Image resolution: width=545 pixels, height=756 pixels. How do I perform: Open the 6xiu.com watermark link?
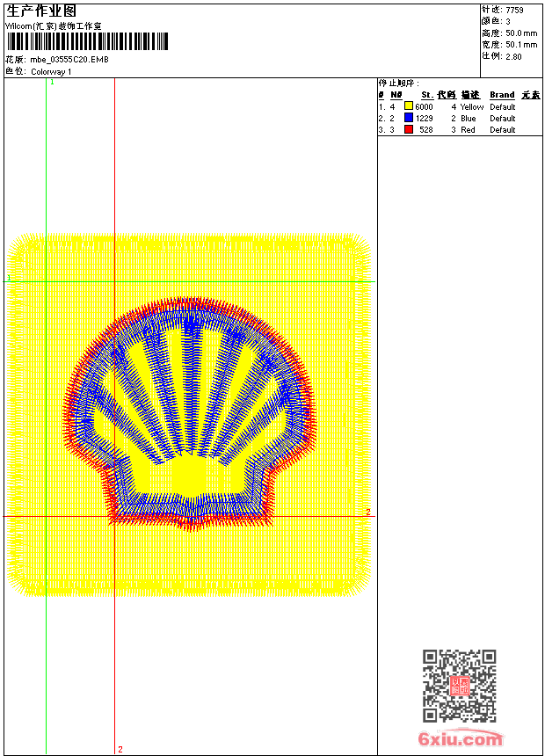460,738
